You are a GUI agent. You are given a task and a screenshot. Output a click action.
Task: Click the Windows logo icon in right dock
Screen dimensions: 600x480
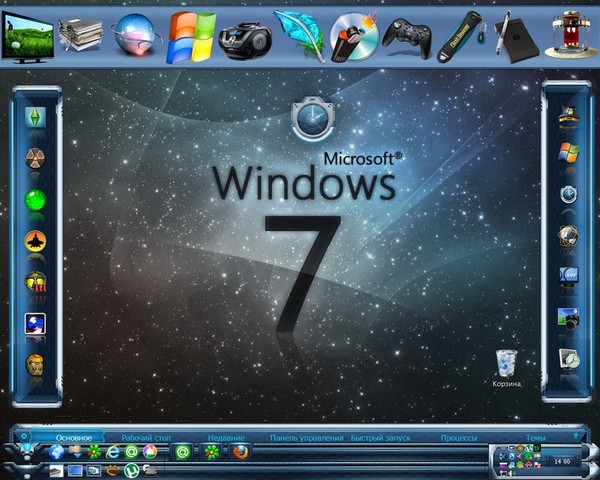click(569, 152)
